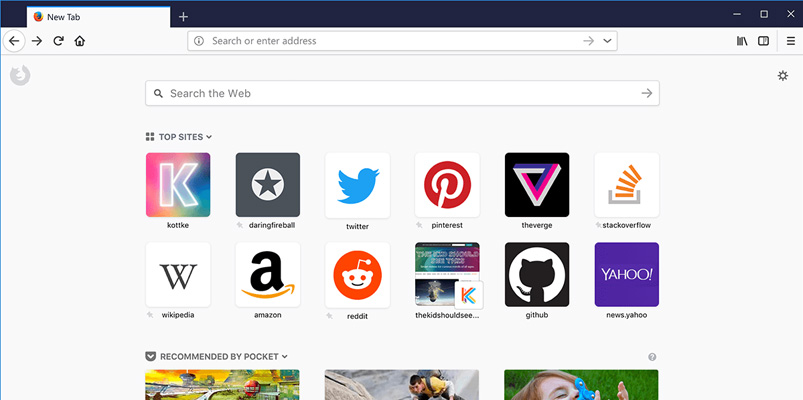
Task: Open theverge tile
Action: coord(537,185)
